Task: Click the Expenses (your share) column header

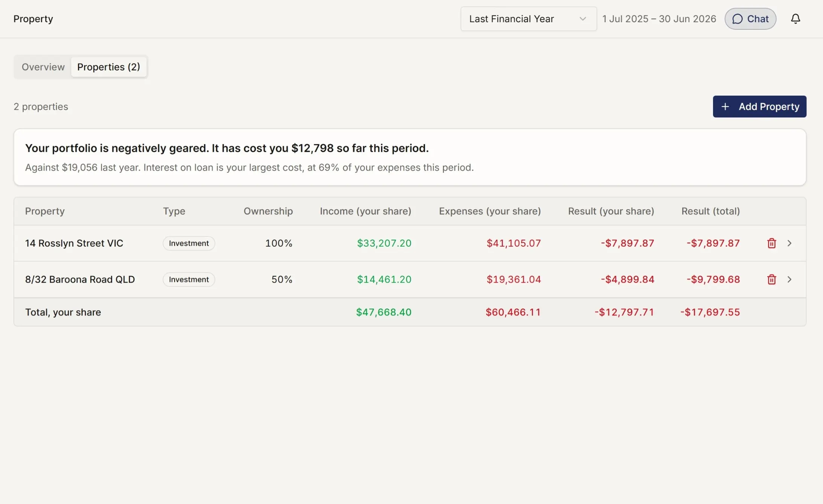Action: point(490,211)
